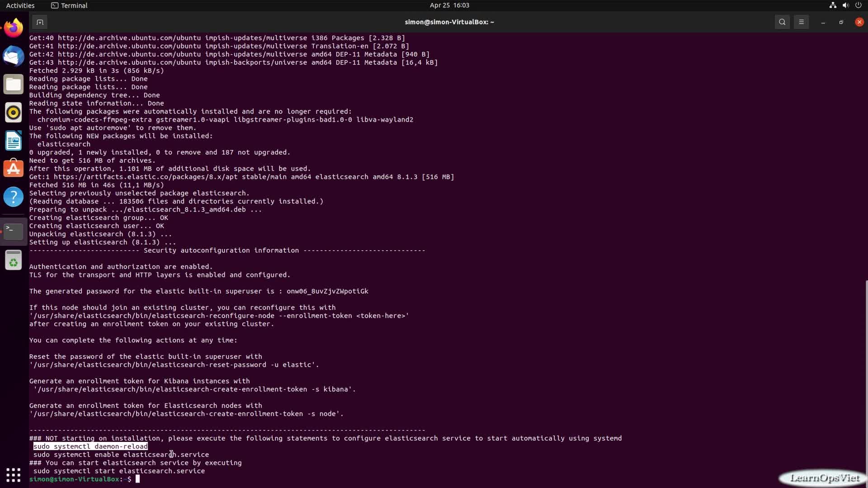Select the Terminal icon in dock

tap(14, 231)
